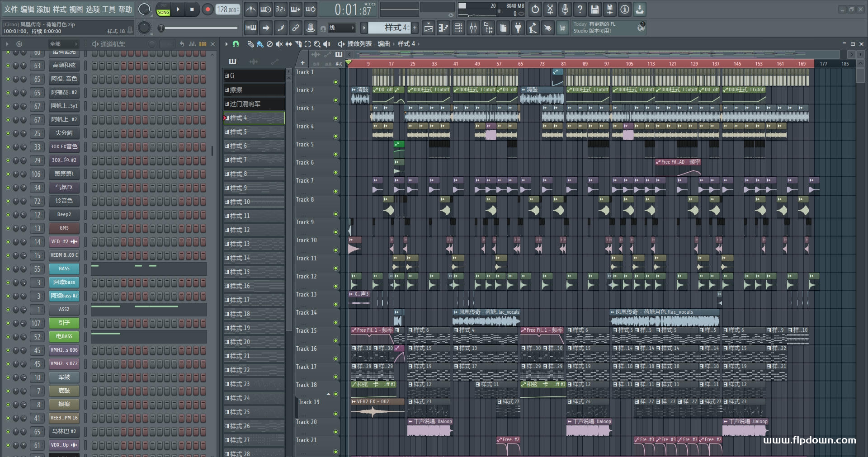Click the metronome icon
This screenshot has height=457, width=868.
click(251, 9)
